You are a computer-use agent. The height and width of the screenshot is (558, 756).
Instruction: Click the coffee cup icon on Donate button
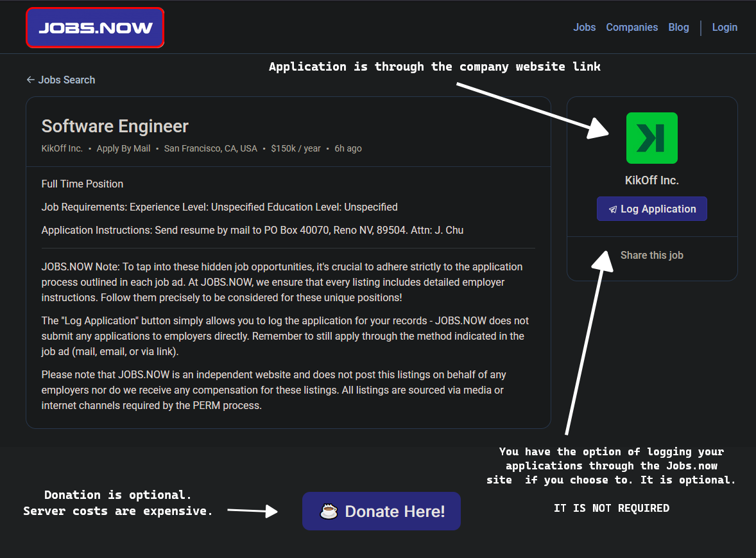pyautogui.click(x=329, y=511)
